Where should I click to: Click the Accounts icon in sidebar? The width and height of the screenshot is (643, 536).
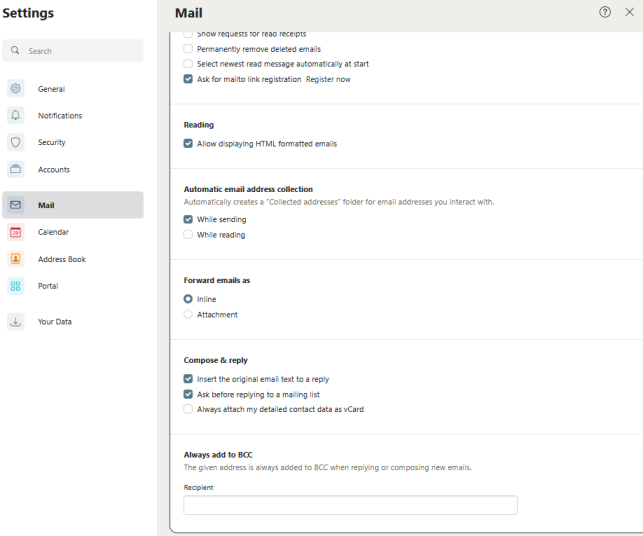click(15, 170)
